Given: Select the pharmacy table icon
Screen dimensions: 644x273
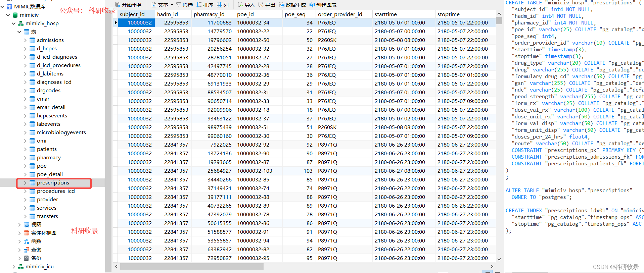Looking at the screenshot, I should pos(32,158).
